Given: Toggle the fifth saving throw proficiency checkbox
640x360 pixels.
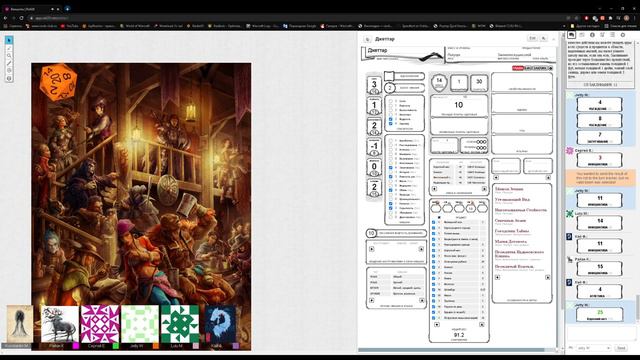Looking at the screenshot, I should pyautogui.click(x=391, y=119).
